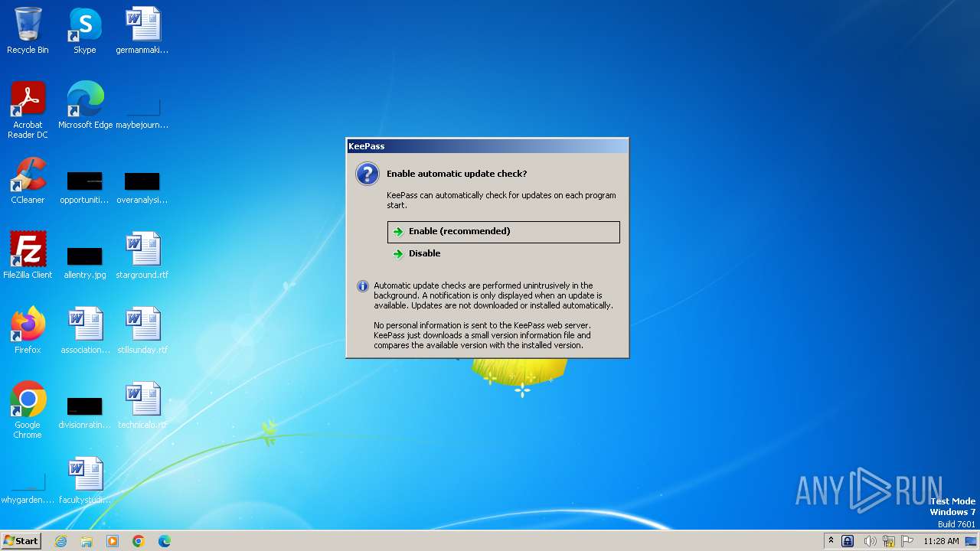Select the allentry.jpg desktop file
The image size is (980, 551).
tap(85, 262)
